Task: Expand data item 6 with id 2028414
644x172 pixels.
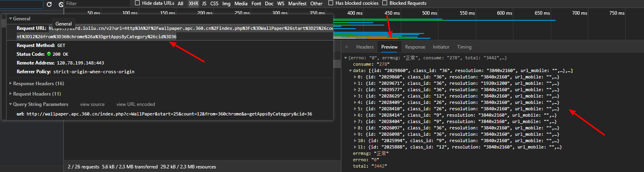Action: (355, 115)
